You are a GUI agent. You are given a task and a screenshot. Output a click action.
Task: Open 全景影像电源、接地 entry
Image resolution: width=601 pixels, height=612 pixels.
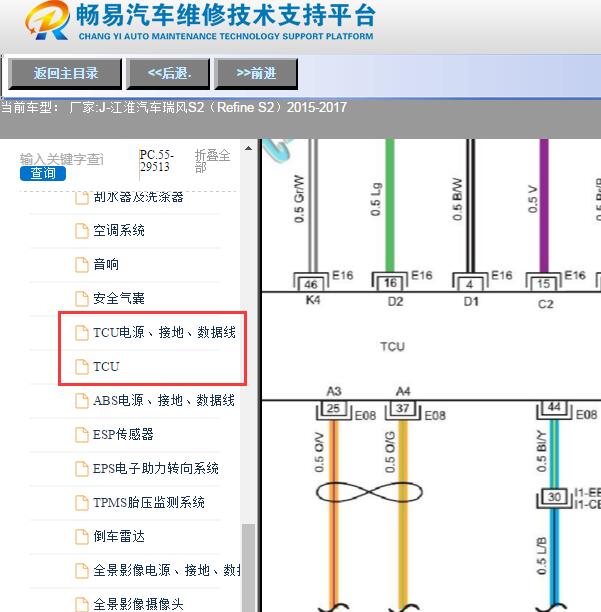167,570
